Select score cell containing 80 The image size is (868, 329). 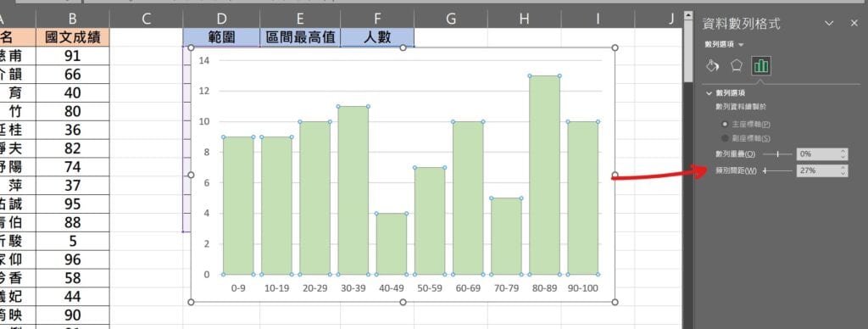pyautogui.click(x=73, y=111)
